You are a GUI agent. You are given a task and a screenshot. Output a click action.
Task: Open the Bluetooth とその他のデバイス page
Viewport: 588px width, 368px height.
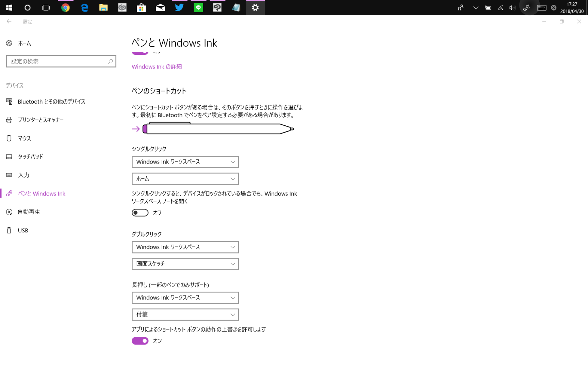click(52, 102)
